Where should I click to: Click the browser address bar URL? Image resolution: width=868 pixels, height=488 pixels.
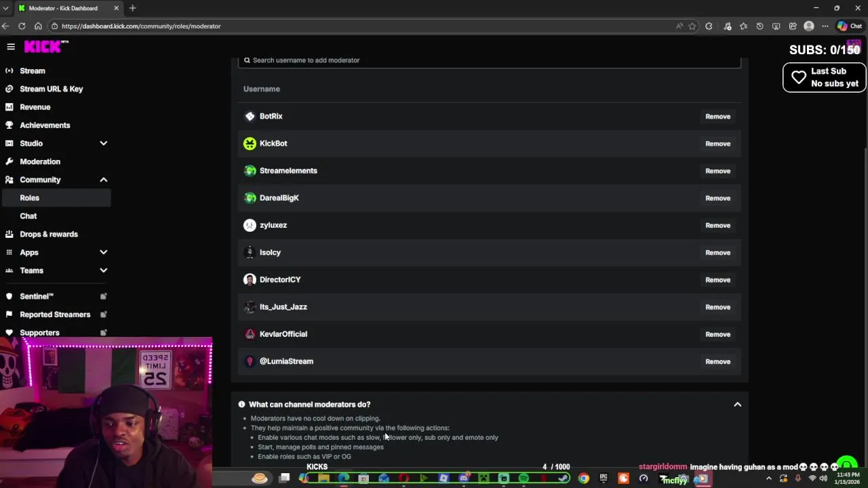[141, 26]
